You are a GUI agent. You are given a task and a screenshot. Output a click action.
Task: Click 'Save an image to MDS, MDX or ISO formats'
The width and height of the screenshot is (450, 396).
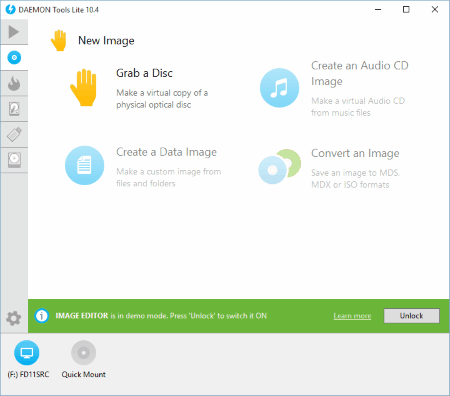click(355, 179)
